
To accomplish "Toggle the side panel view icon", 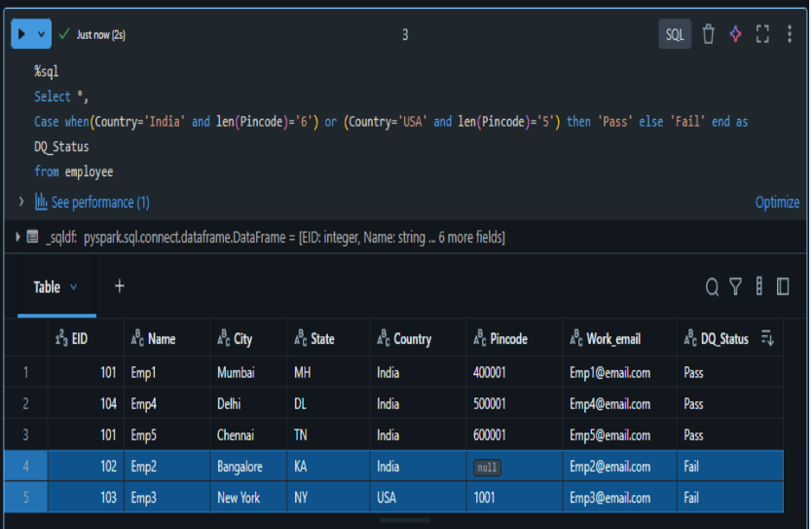I will [783, 286].
